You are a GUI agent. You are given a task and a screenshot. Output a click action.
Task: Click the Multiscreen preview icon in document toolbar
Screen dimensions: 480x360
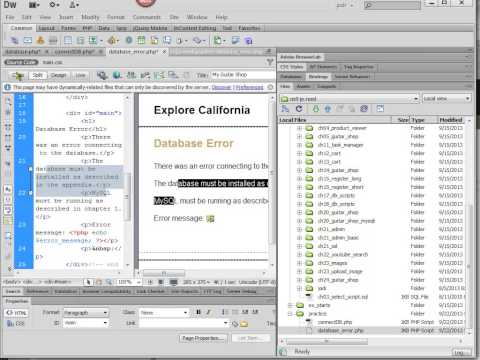tap(102, 75)
